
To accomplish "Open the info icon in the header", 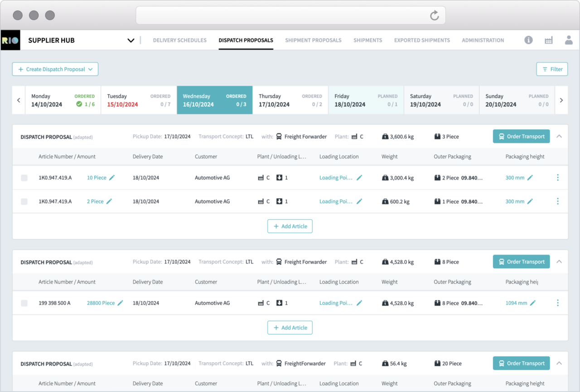I will [528, 40].
